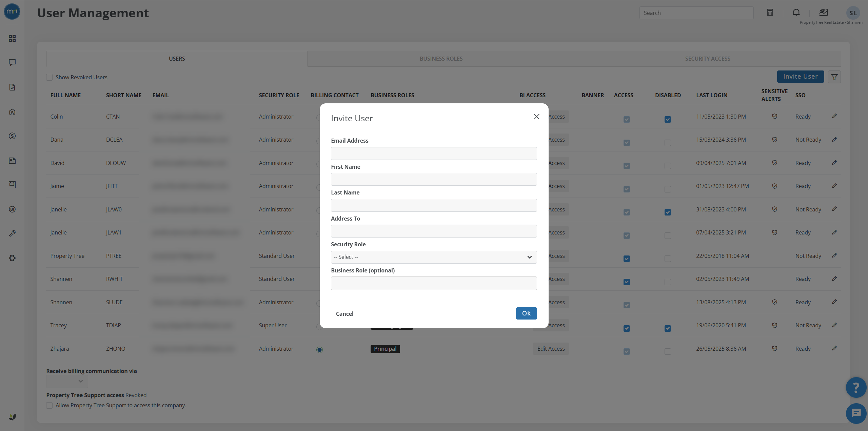Open the wrench maintenance icon in sidebar
This screenshot has height=431, width=868.
(x=12, y=233)
